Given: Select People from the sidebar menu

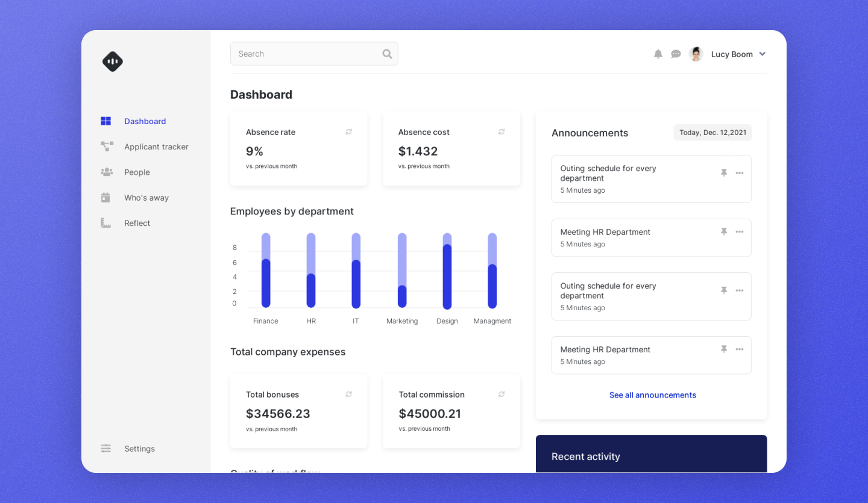Looking at the screenshot, I should pyautogui.click(x=137, y=172).
